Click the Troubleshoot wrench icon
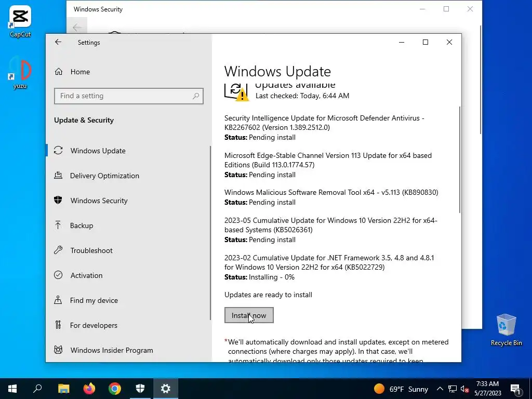The width and height of the screenshot is (532, 399). click(x=58, y=250)
